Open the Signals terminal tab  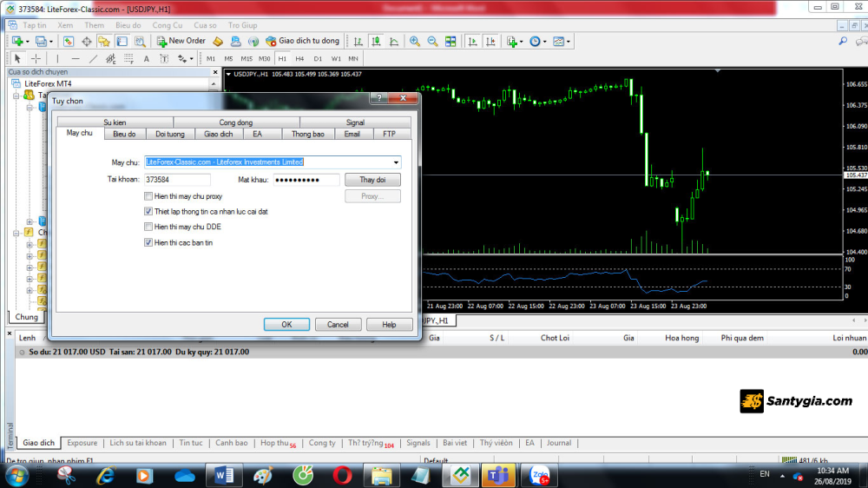tap(418, 443)
